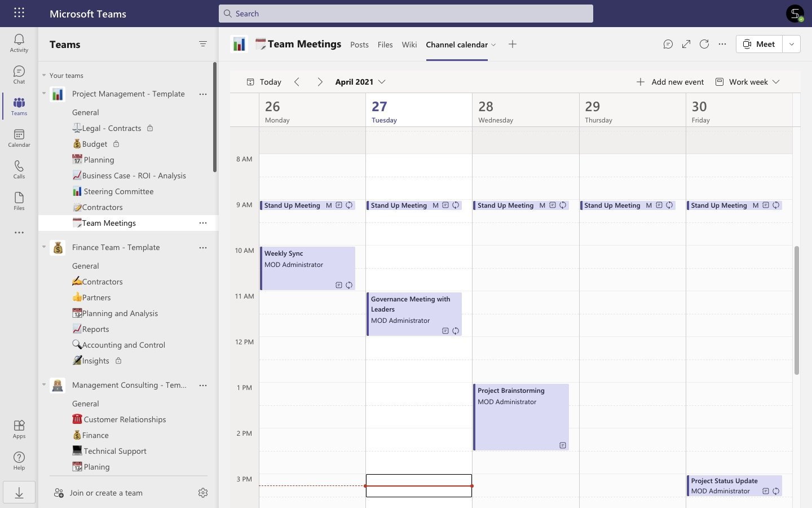Click the teams list vertical scrollbar

[215, 117]
